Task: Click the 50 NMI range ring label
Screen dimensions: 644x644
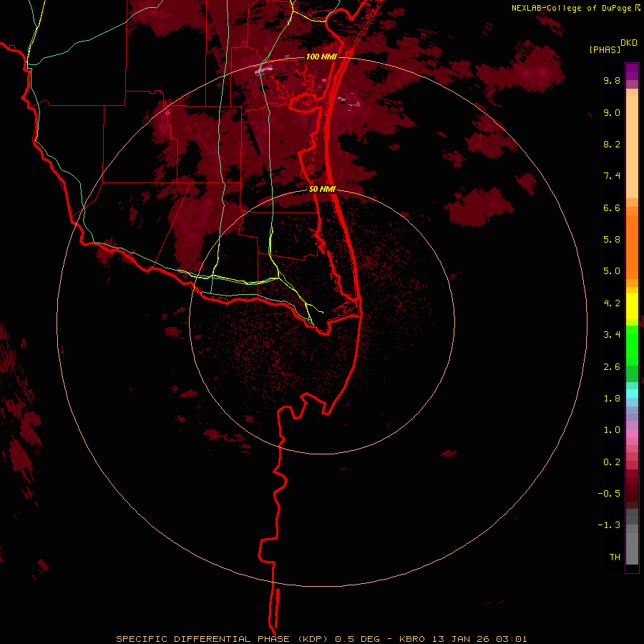Action: click(x=322, y=189)
